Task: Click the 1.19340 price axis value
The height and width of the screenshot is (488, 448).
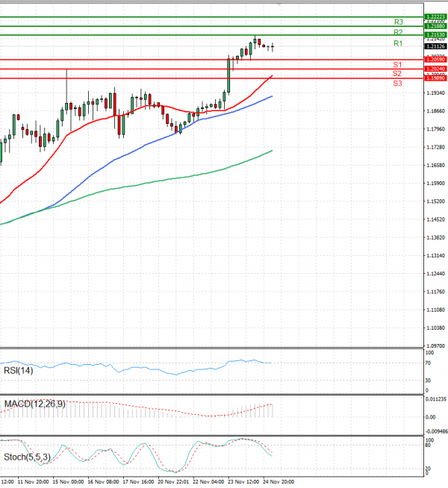Action: click(436, 93)
